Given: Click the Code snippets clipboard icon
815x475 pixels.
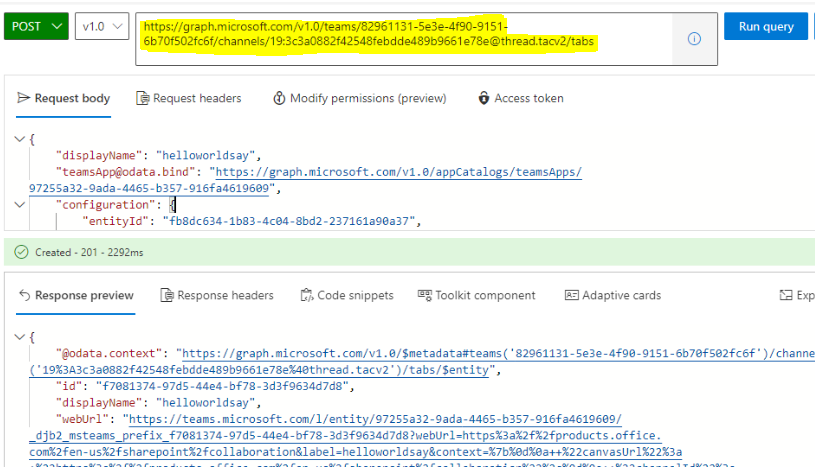Looking at the screenshot, I should tap(307, 295).
